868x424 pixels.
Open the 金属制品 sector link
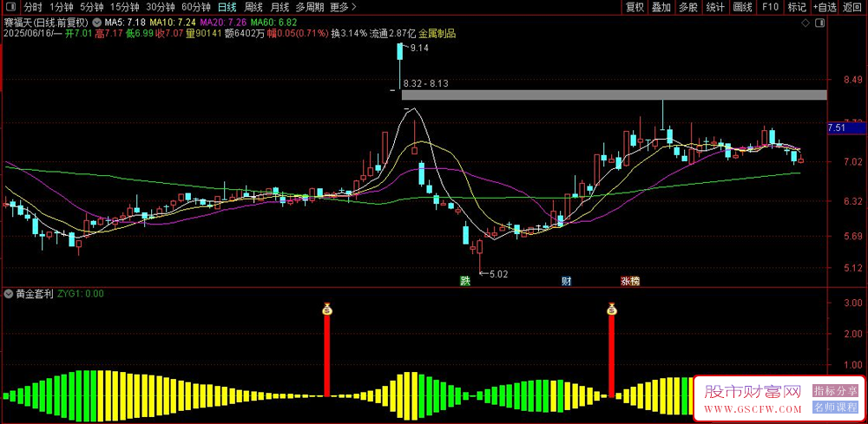coord(437,34)
